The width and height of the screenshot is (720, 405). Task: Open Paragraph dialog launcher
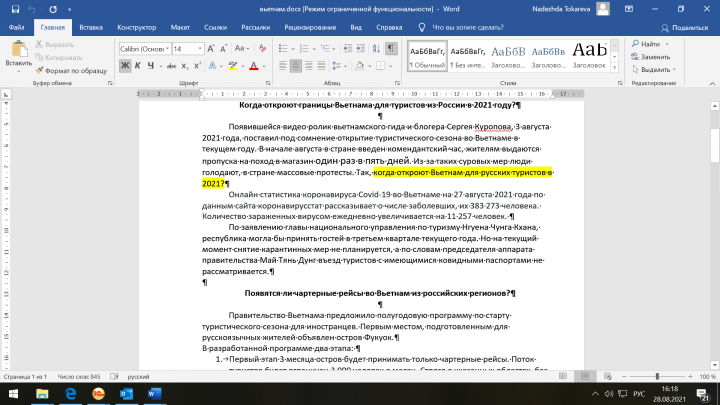point(397,83)
